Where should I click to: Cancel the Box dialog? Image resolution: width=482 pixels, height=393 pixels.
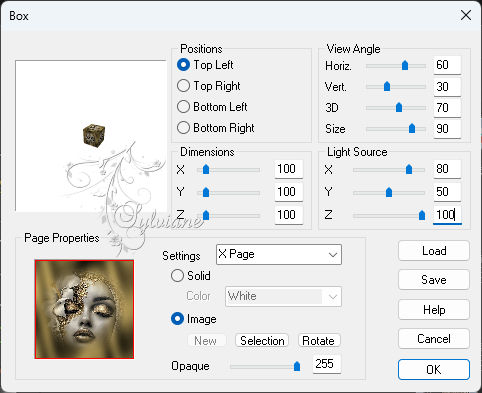[434, 339]
